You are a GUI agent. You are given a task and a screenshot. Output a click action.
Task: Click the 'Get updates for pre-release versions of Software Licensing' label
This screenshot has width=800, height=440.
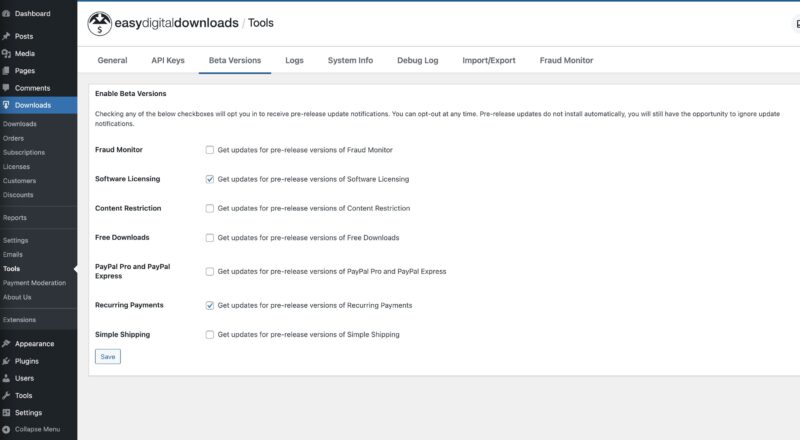313,179
